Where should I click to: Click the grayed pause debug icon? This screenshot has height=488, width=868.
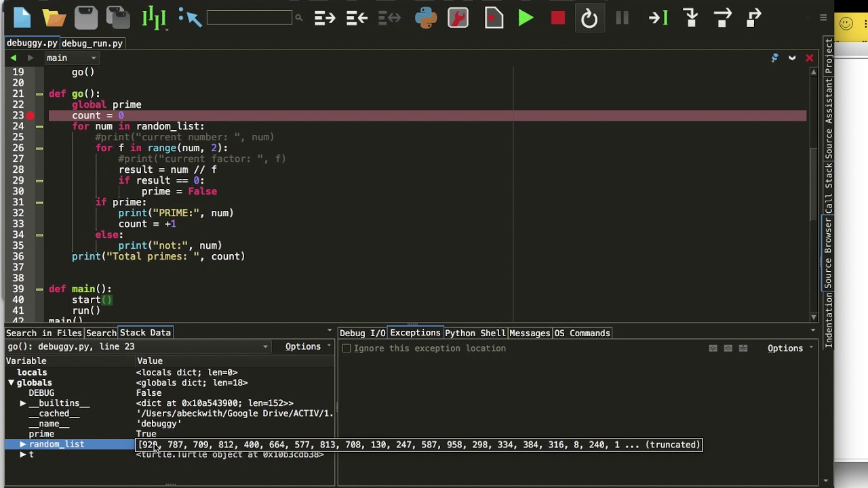622,18
